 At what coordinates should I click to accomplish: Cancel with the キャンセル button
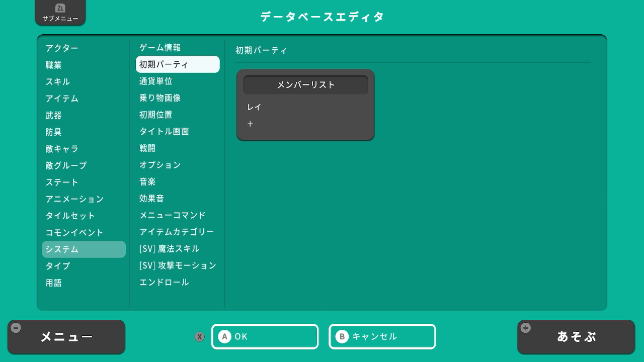[x=382, y=336]
